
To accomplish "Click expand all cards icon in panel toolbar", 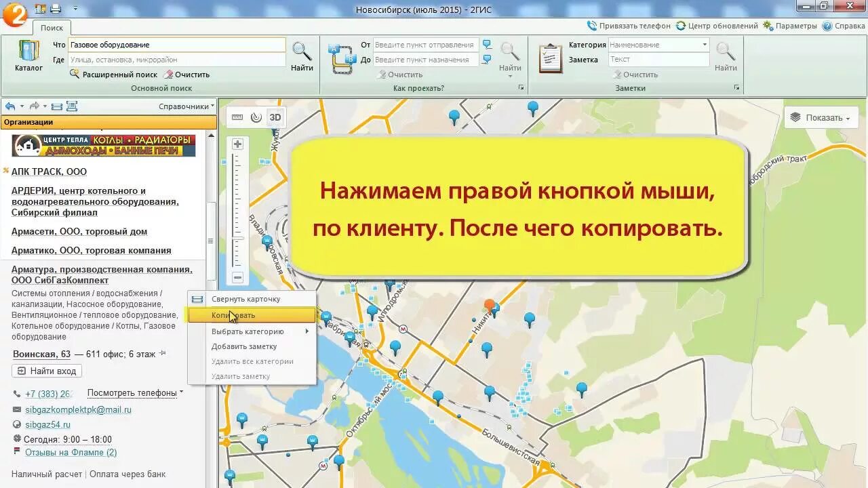I will click(x=72, y=106).
